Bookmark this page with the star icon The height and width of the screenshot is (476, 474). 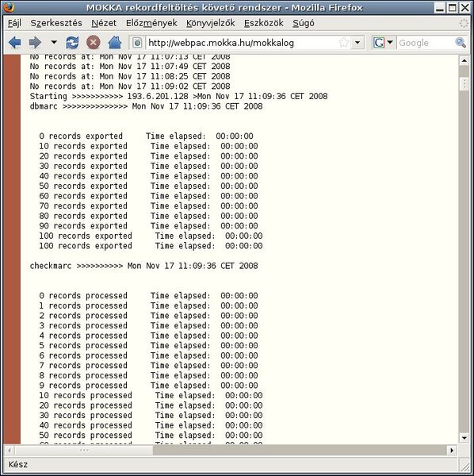343,43
